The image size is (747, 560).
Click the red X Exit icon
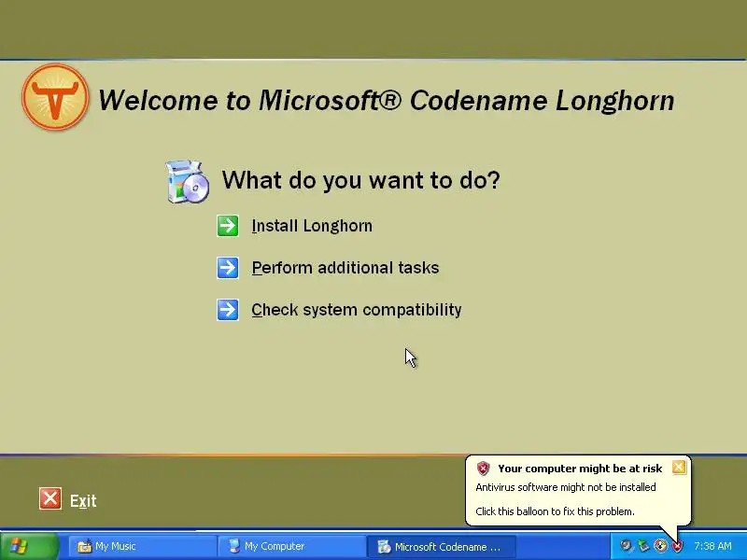click(50, 499)
